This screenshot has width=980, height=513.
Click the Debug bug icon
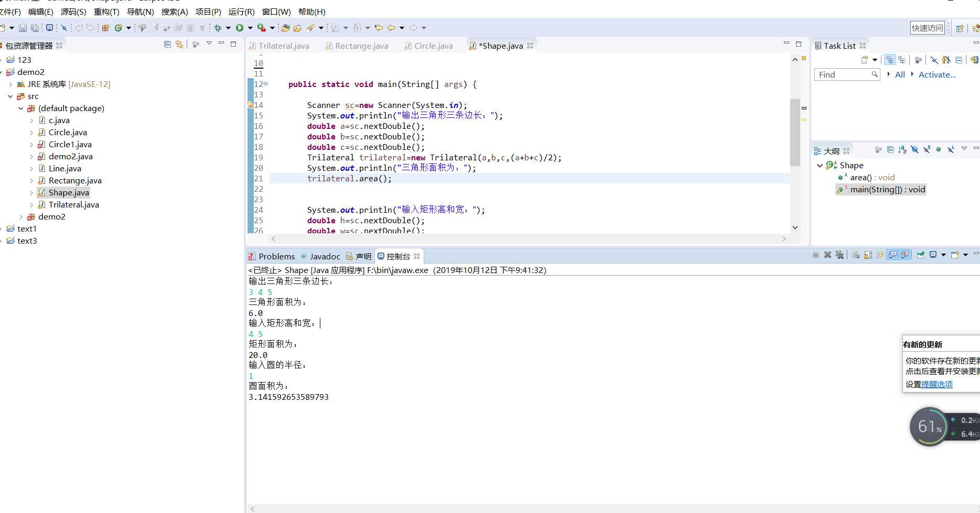click(218, 28)
